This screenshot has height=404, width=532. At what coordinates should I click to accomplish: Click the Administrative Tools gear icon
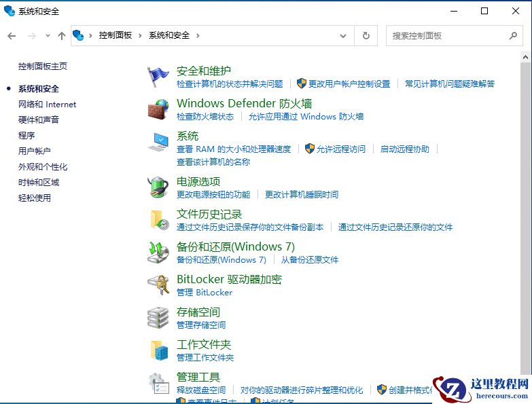click(159, 384)
